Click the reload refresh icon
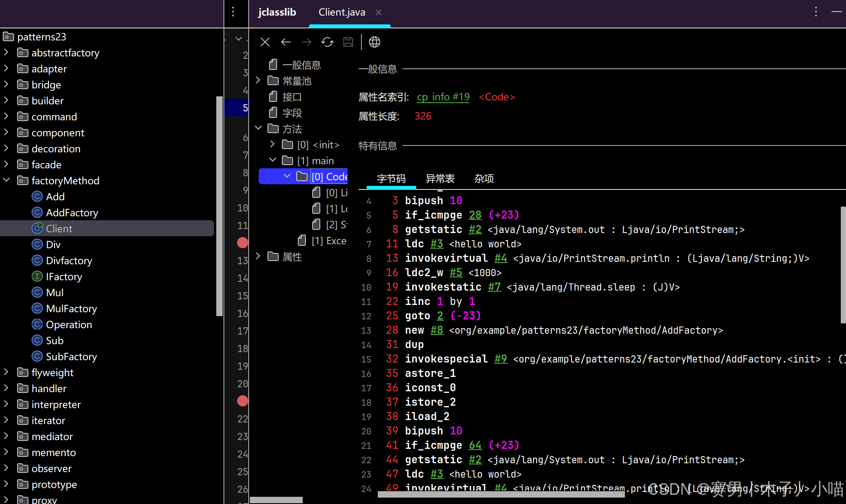Image resolution: width=846 pixels, height=504 pixels. pyautogui.click(x=327, y=42)
